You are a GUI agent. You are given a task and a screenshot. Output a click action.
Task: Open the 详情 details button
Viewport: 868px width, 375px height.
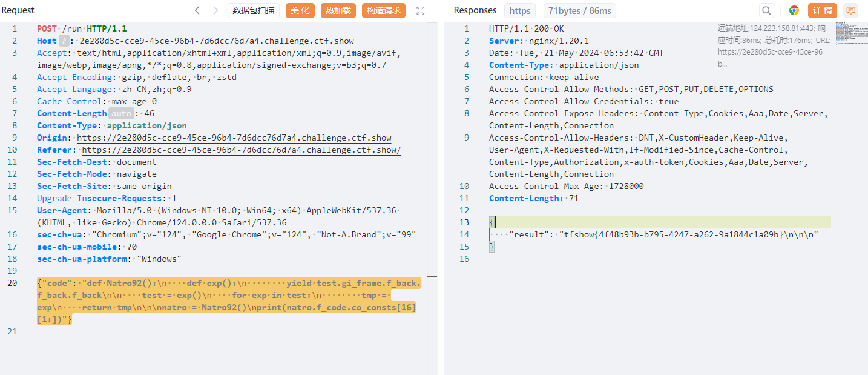[823, 10]
